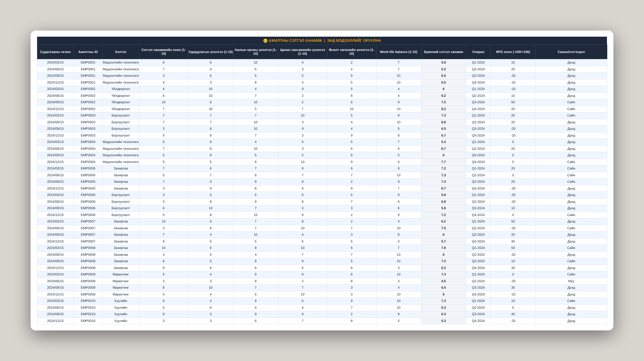
Task: Click date 2024/12/15 in EMP0003's row
Action: [x=55, y=136]
